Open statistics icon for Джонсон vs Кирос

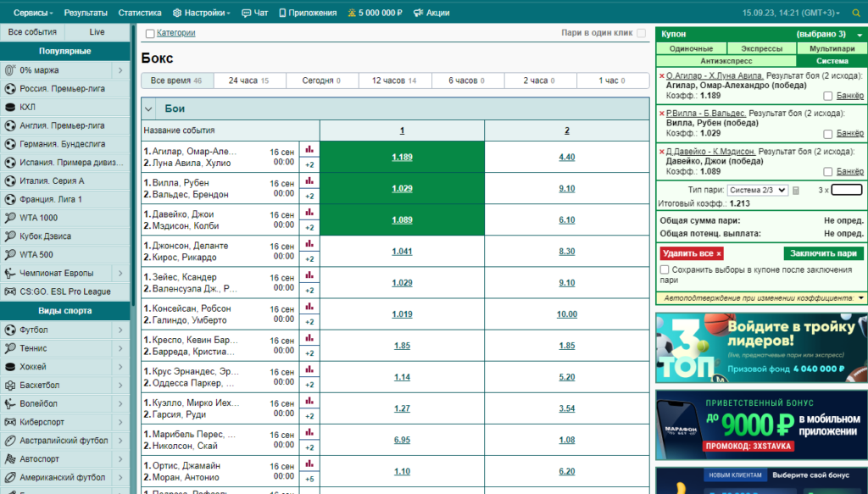[x=309, y=244]
